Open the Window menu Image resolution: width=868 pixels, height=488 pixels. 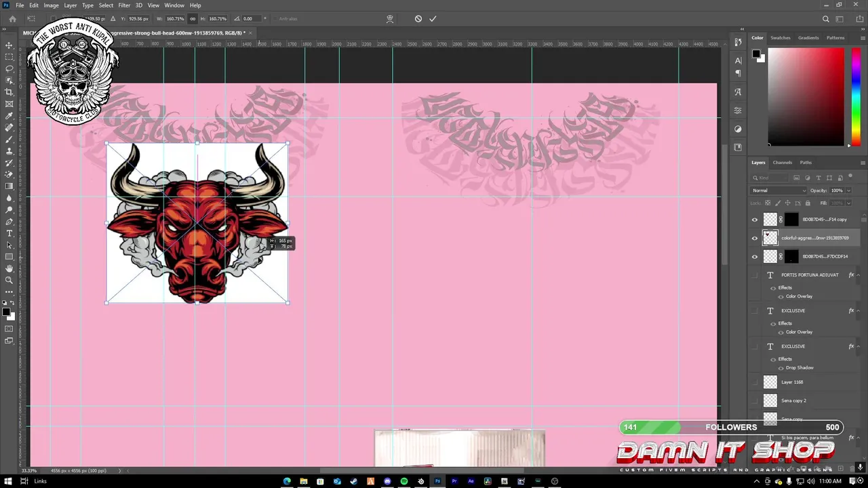coord(174,5)
